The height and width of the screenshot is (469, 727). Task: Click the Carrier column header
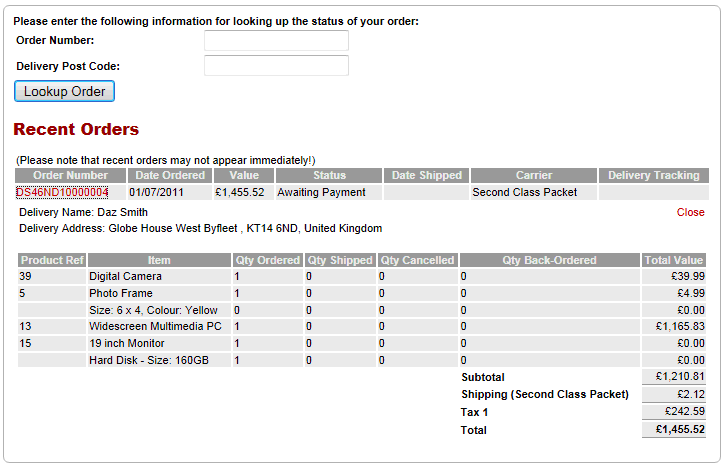coord(533,176)
